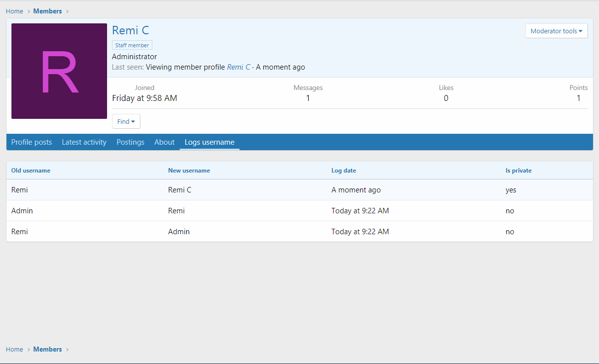Switch to the Profile posts tab

[31, 142]
